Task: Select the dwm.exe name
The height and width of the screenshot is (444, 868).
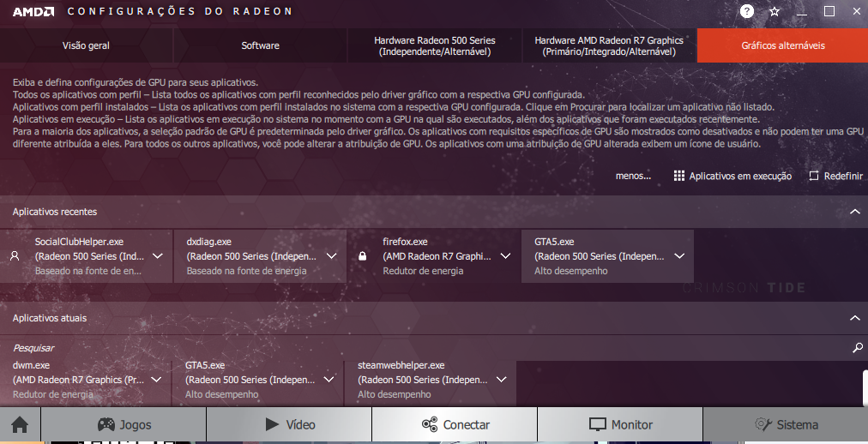Action: pyautogui.click(x=31, y=365)
